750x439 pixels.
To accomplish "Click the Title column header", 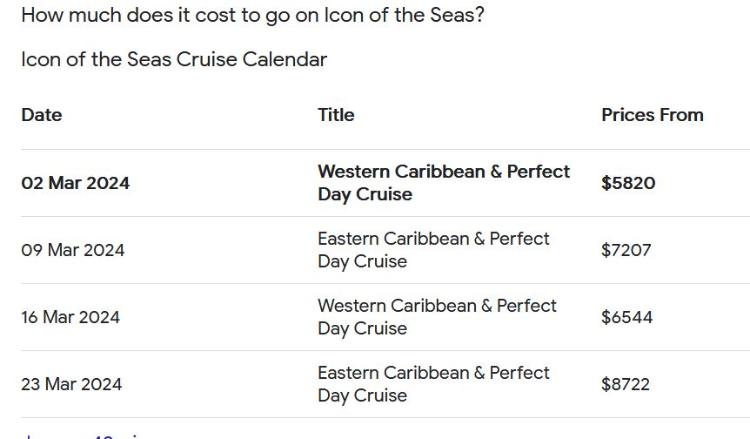I will [336, 115].
